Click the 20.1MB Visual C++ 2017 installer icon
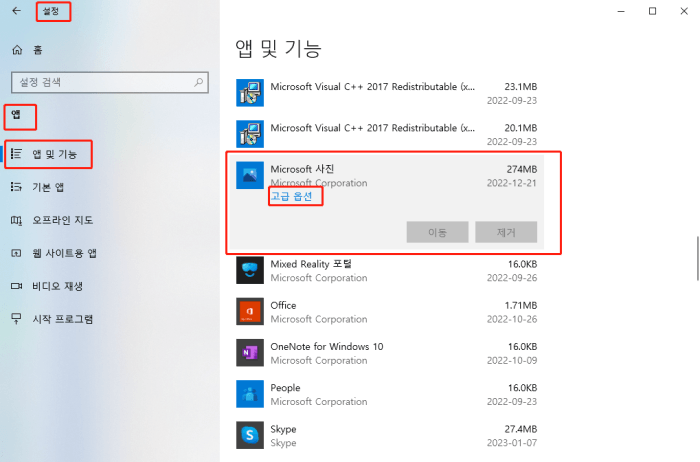The image size is (700, 462). click(x=250, y=134)
